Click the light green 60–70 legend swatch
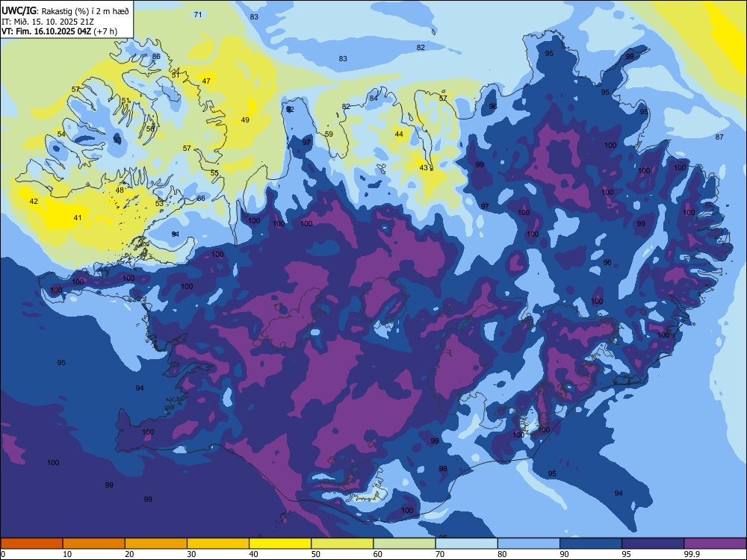The height and width of the screenshot is (560, 747). [404, 544]
